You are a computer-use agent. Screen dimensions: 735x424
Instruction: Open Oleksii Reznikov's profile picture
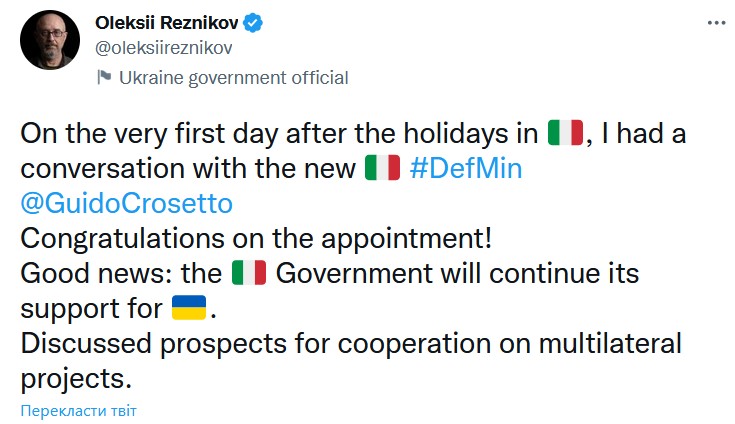tap(50, 40)
